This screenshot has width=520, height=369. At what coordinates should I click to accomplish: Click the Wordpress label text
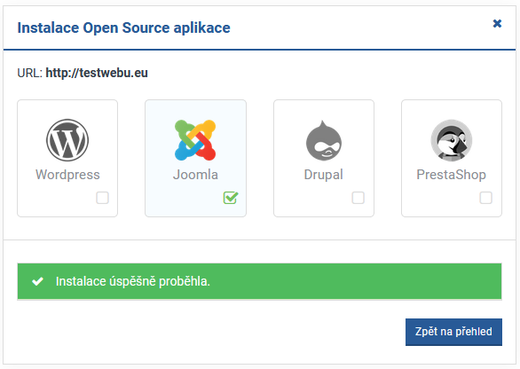(68, 175)
